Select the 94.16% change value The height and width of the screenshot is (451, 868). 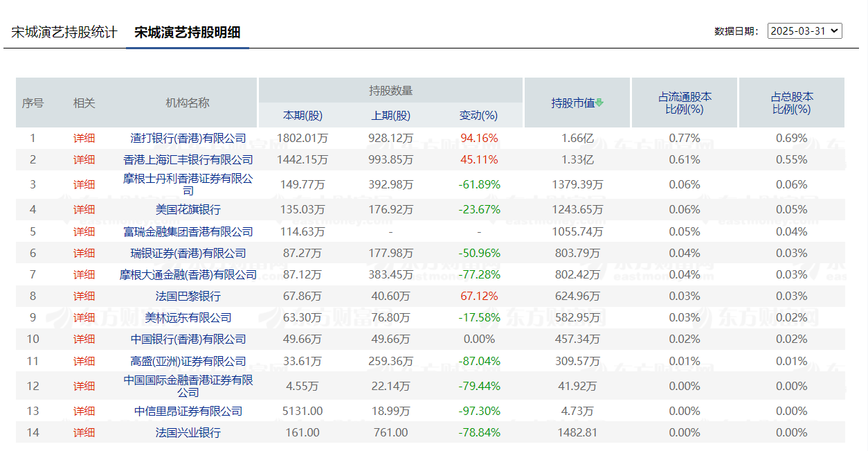click(479, 138)
